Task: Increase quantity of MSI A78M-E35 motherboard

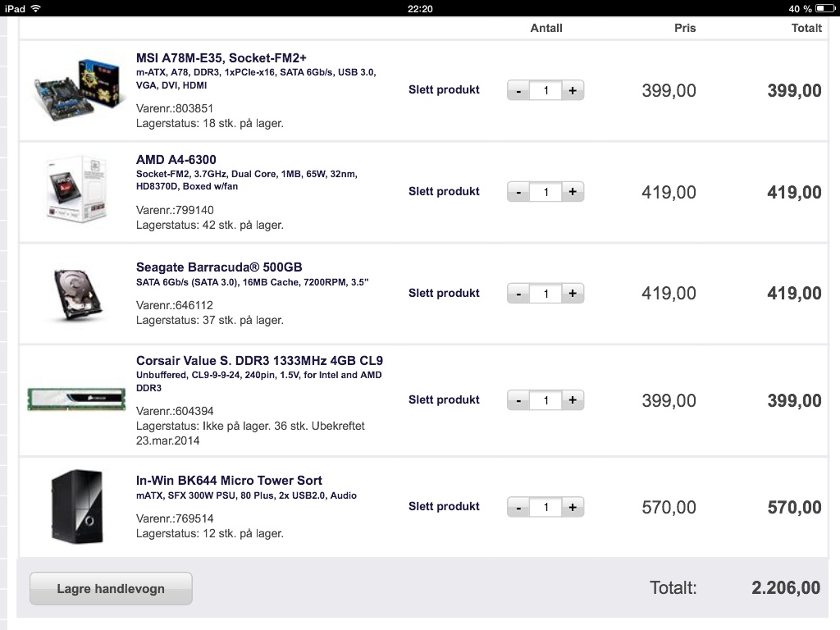Action: [x=573, y=90]
